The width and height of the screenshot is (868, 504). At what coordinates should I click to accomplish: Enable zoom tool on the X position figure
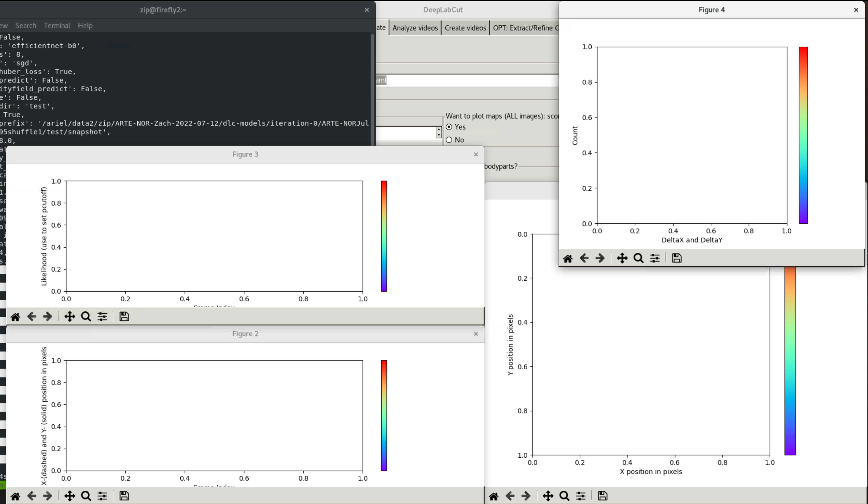564,496
